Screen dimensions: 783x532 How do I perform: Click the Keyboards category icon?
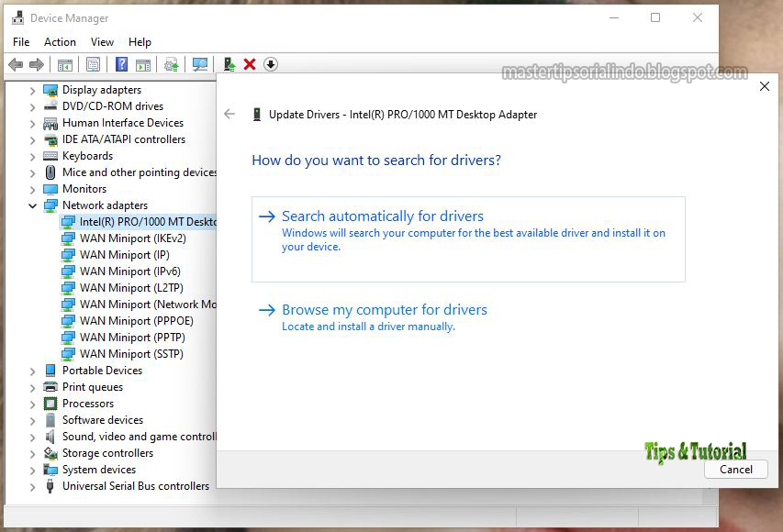coord(50,156)
